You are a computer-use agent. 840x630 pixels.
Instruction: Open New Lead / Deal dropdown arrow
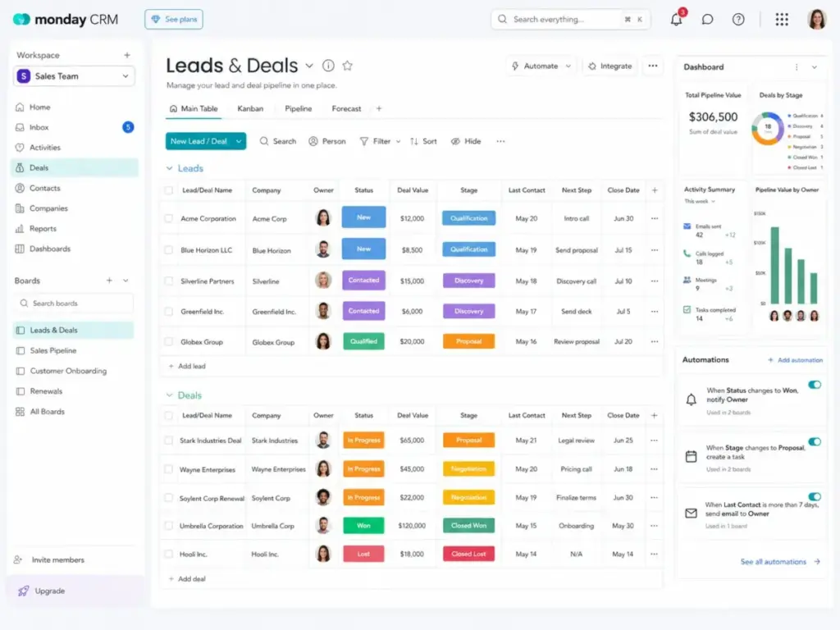[x=239, y=141]
